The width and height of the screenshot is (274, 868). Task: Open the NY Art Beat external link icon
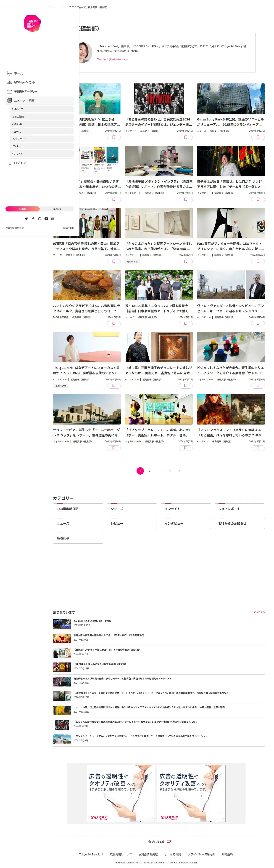click(x=169, y=841)
